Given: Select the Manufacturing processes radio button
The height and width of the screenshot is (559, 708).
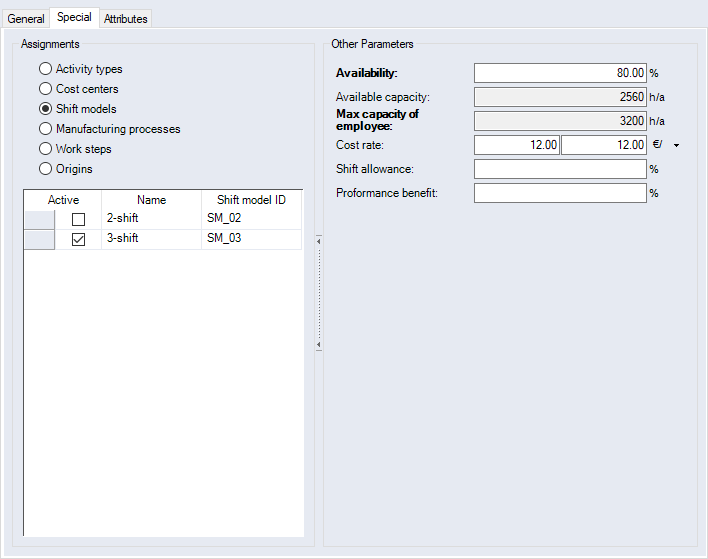Looking at the screenshot, I should [x=45, y=129].
